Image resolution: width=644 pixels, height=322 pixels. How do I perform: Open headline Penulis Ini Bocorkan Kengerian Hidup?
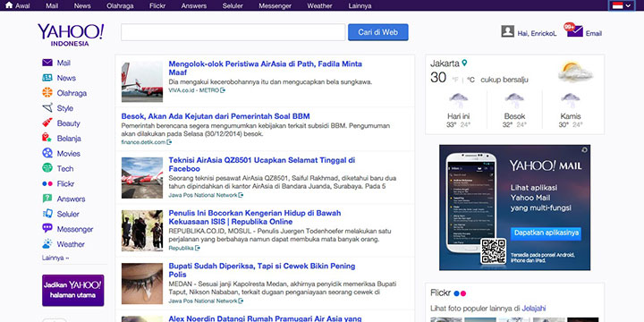tap(255, 217)
